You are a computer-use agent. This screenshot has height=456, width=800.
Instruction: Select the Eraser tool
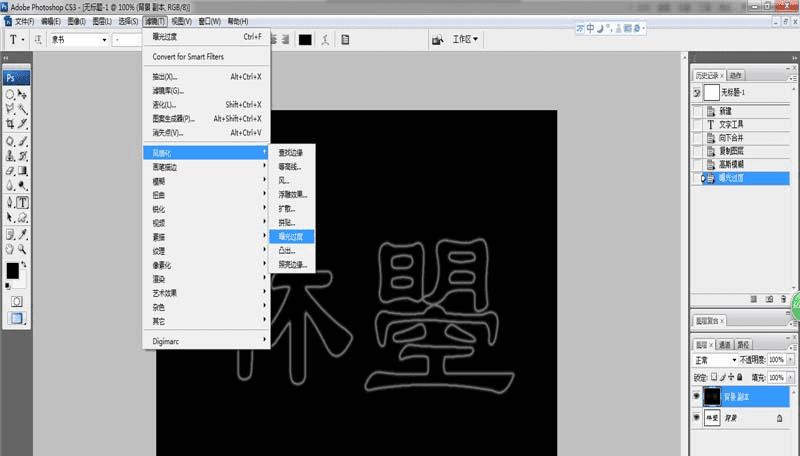10,171
